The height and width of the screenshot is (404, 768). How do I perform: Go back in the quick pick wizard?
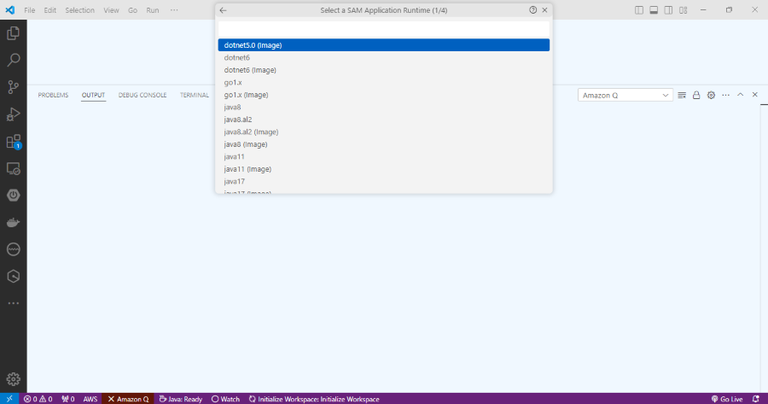point(223,10)
